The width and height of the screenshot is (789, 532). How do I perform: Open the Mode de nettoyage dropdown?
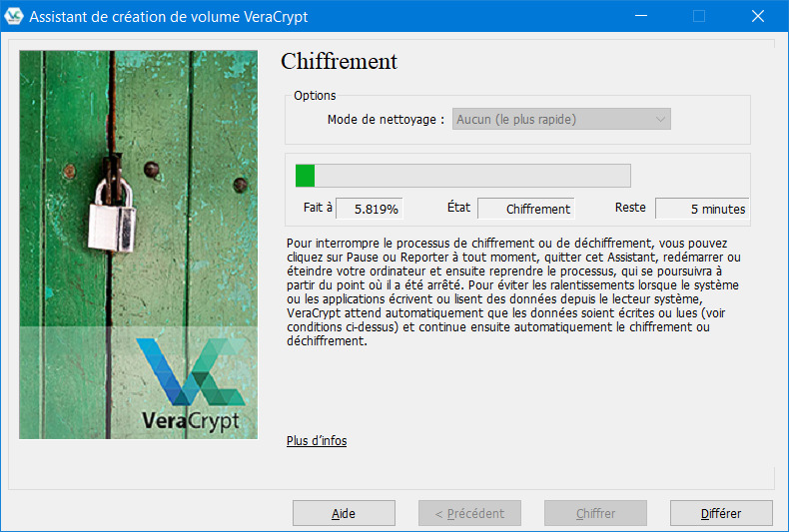click(561, 119)
